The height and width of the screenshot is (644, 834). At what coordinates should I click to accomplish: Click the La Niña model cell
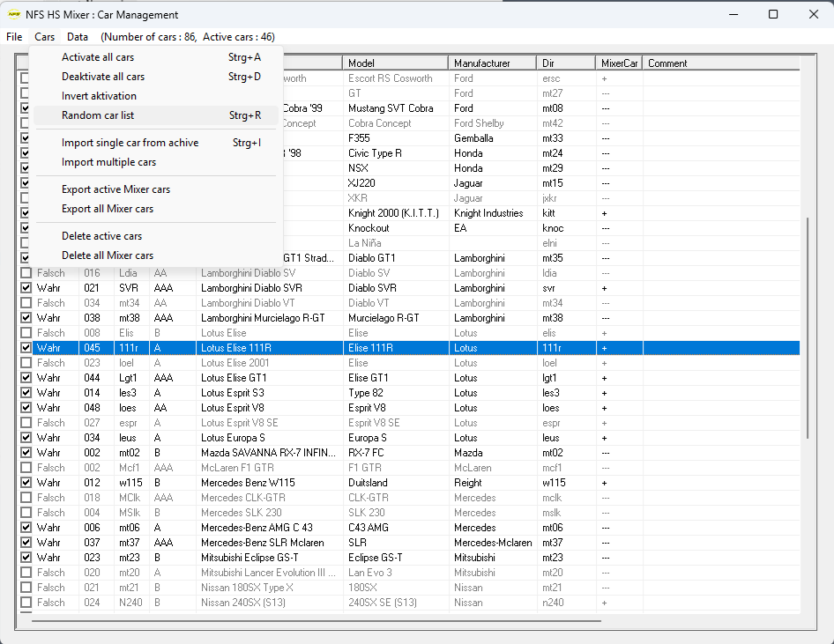(x=395, y=243)
